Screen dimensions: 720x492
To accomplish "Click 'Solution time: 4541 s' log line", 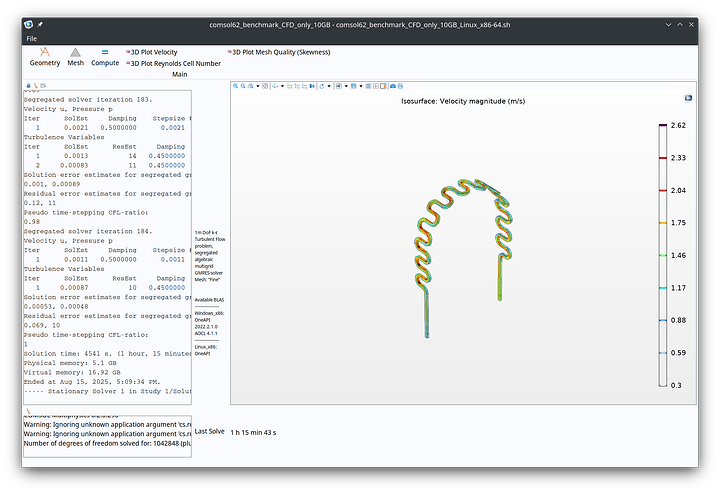I will click(x=107, y=354).
